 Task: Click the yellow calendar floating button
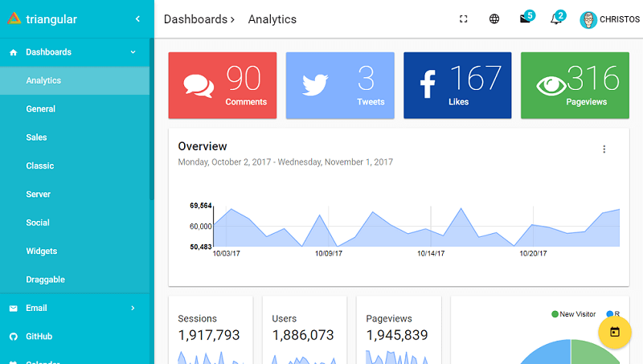coord(614,332)
